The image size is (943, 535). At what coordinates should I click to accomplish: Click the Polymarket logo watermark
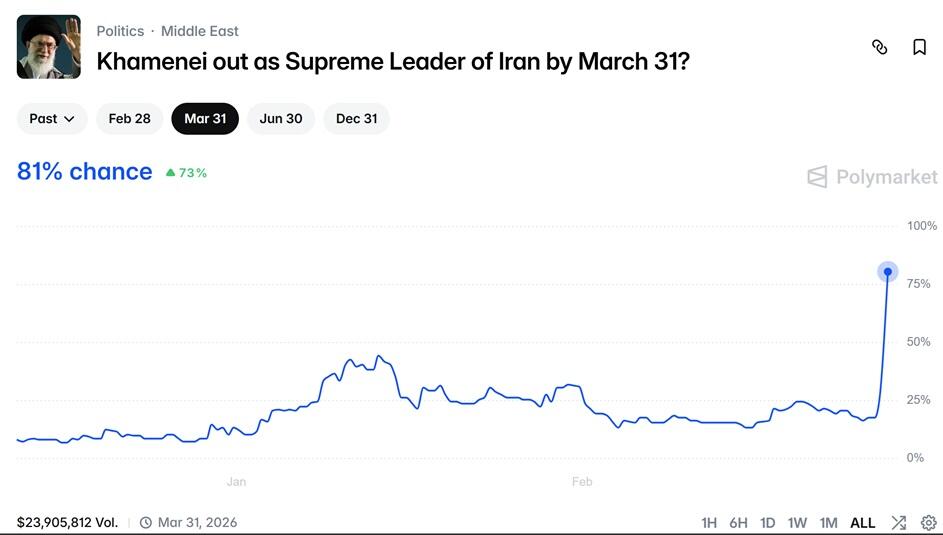coord(872,177)
